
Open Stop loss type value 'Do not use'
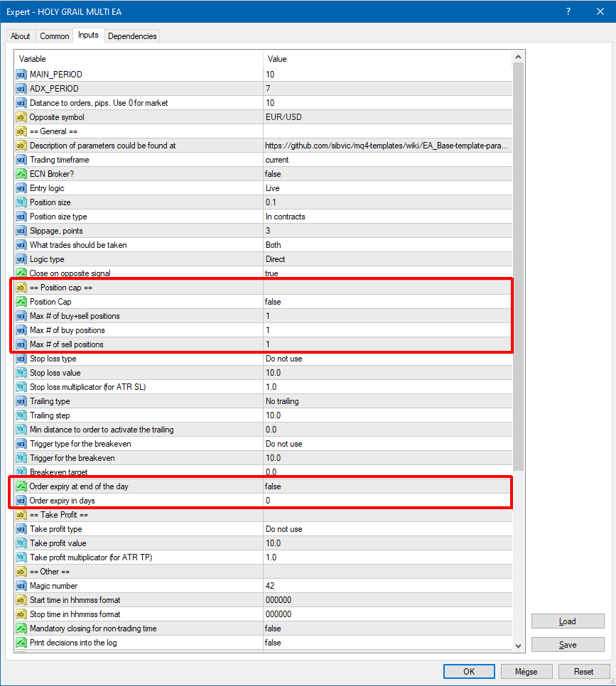(x=387, y=359)
